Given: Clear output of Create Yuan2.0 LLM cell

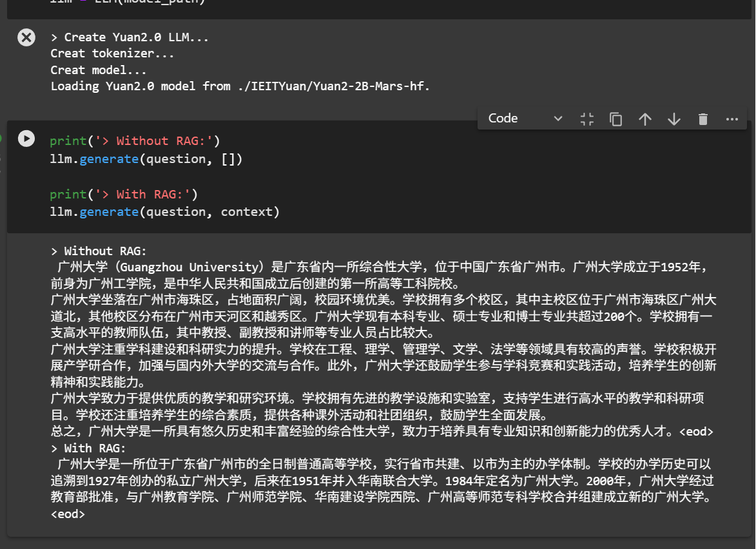Looking at the screenshot, I should tap(26, 37).
